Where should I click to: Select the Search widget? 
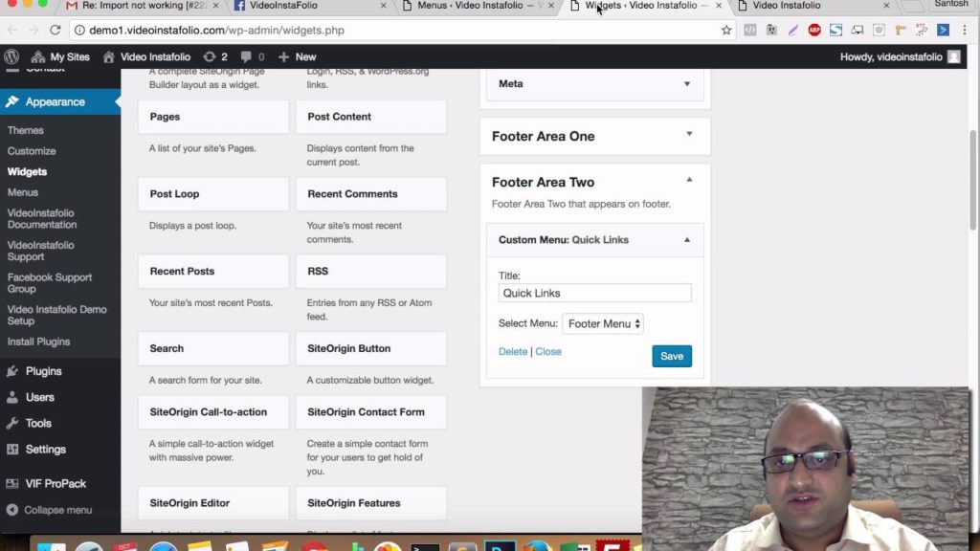[213, 348]
